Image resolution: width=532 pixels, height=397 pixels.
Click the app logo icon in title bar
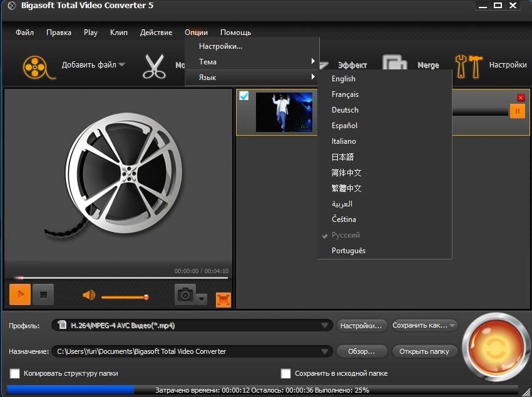(x=11, y=6)
